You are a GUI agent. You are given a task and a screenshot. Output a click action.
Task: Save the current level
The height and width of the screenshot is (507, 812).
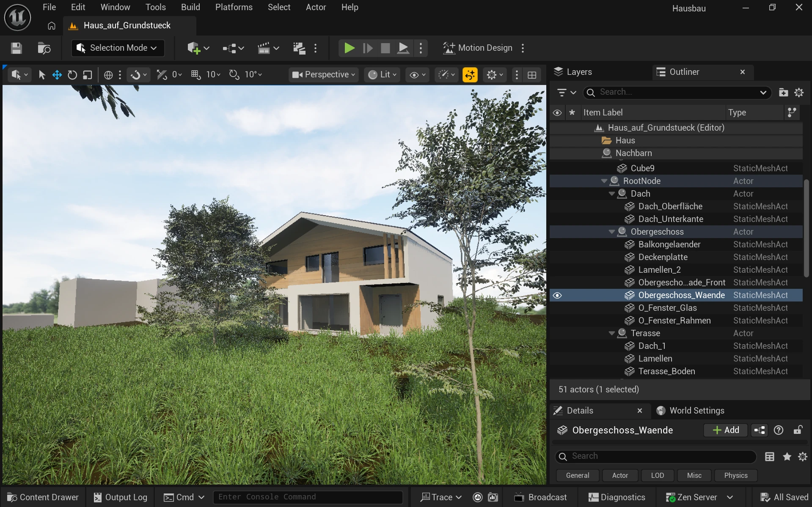[x=16, y=48]
